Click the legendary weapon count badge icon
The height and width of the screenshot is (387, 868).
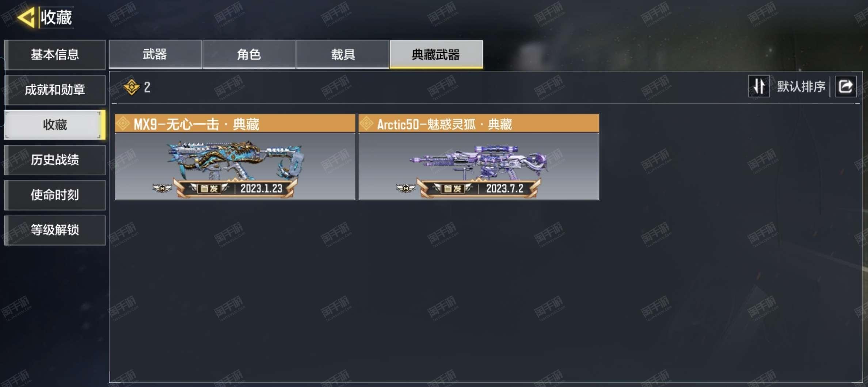[x=132, y=87]
